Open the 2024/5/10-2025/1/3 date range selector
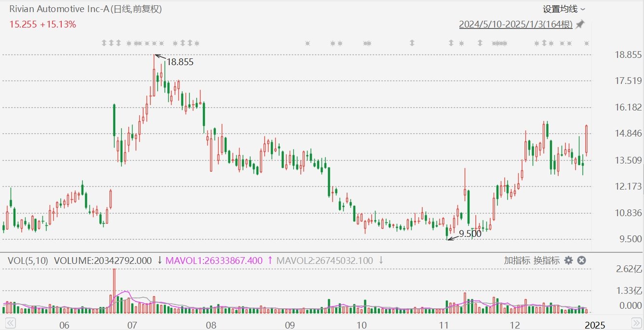644x330 pixels. tap(515, 24)
